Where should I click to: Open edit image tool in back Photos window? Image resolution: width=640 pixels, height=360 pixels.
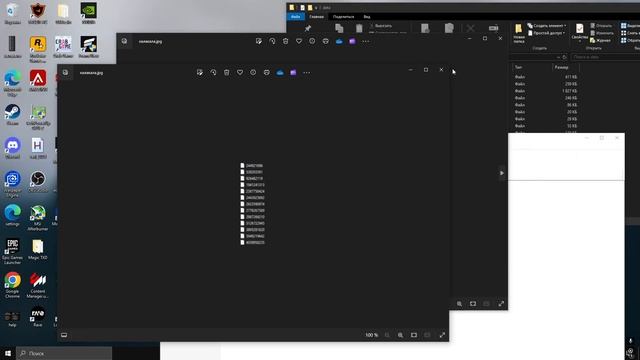(x=259, y=41)
